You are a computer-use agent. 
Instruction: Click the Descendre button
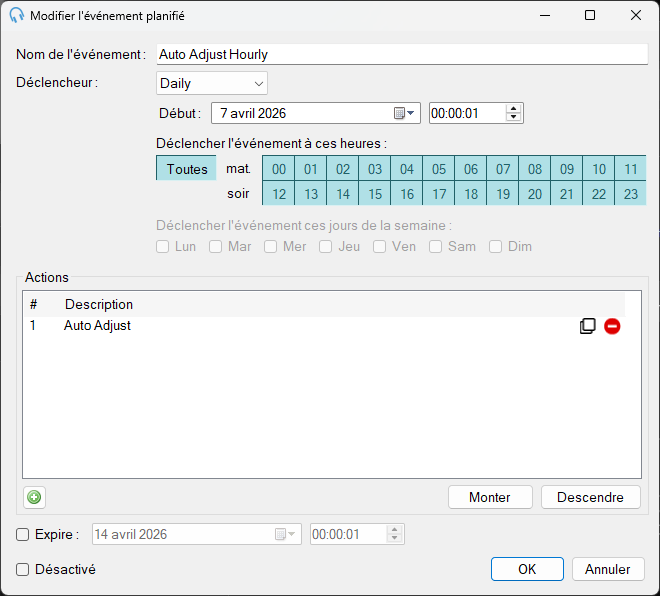[x=591, y=498]
